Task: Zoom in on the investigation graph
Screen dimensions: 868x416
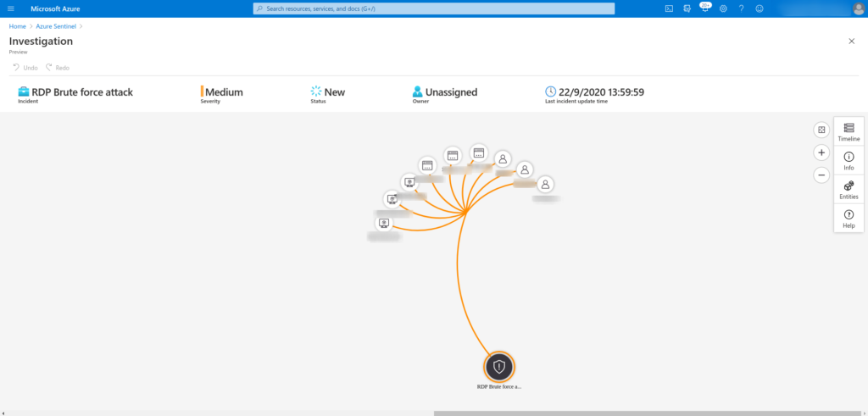Action: tap(821, 153)
